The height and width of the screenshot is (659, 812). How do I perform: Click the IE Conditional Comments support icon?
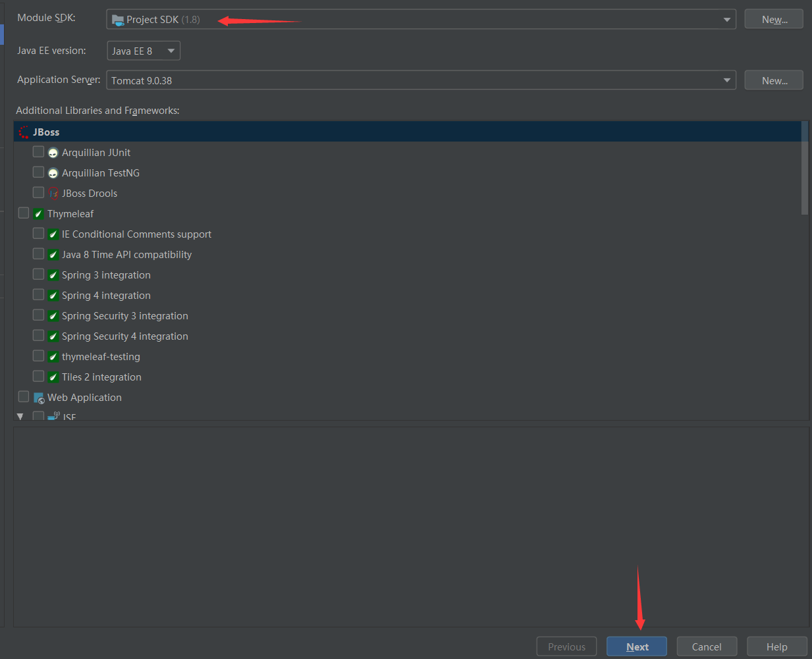pyautogui.click(x=53, y=234)
